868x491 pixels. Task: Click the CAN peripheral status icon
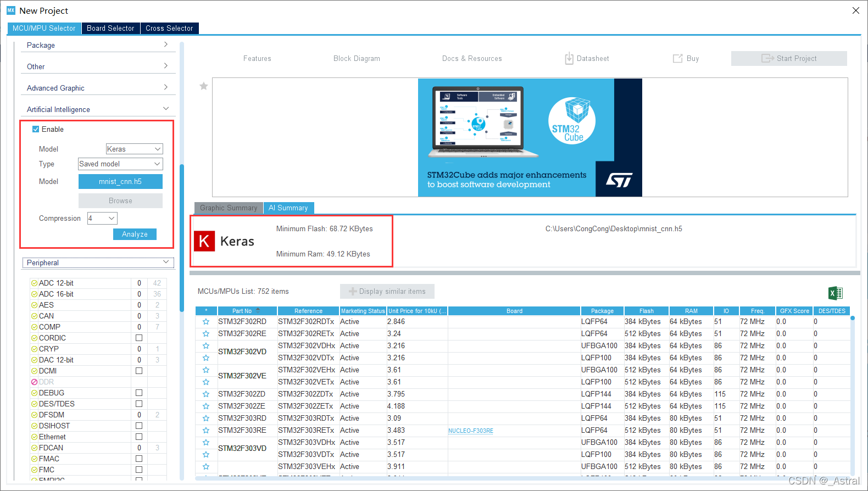point(34,316)
